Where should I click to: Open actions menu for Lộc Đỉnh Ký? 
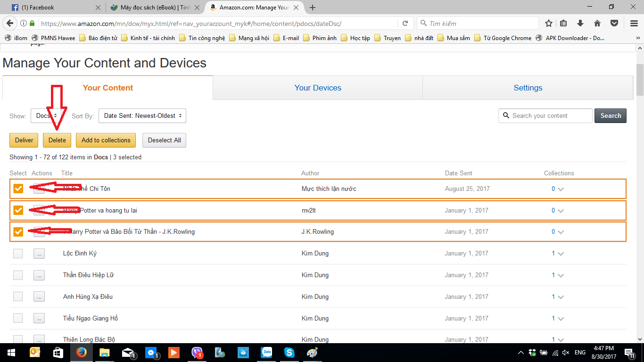click(x=39, y=254)
